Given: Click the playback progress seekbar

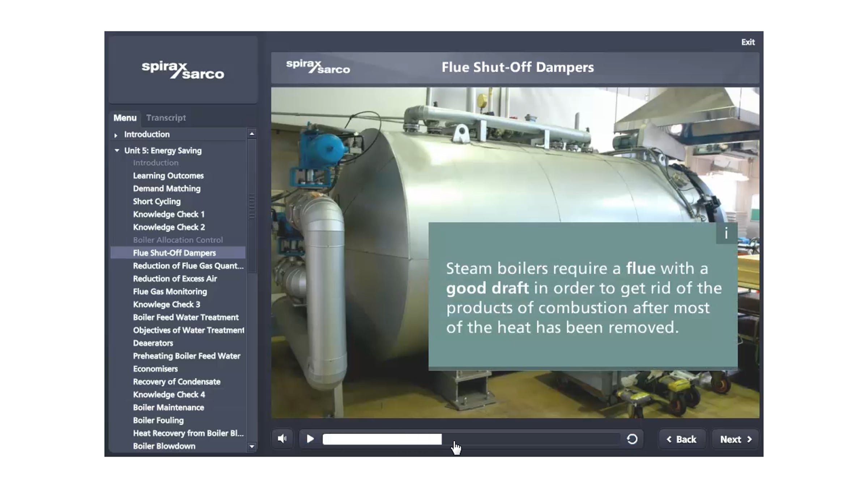Looking at the screenshot, I should click(x=470, y=439).
